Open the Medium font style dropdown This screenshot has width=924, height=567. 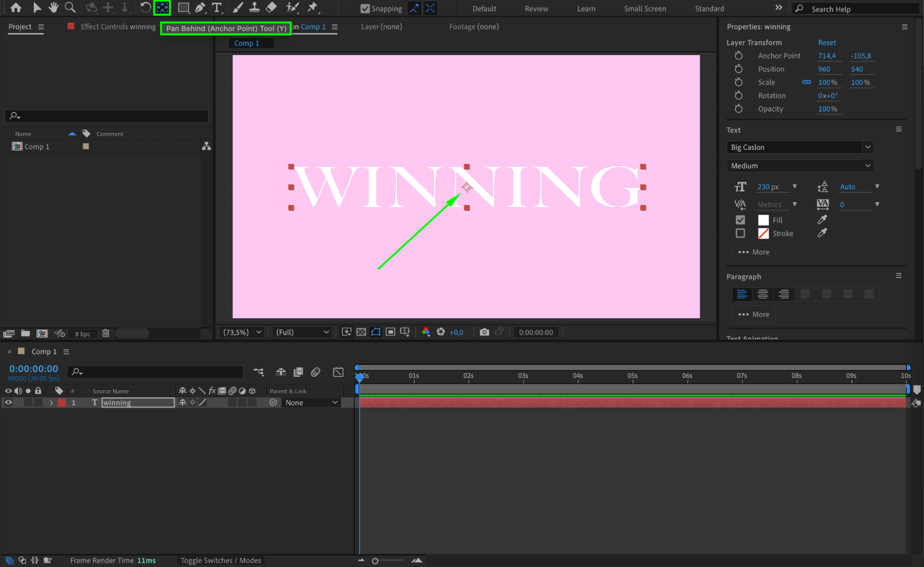click(x=799, y=166)
